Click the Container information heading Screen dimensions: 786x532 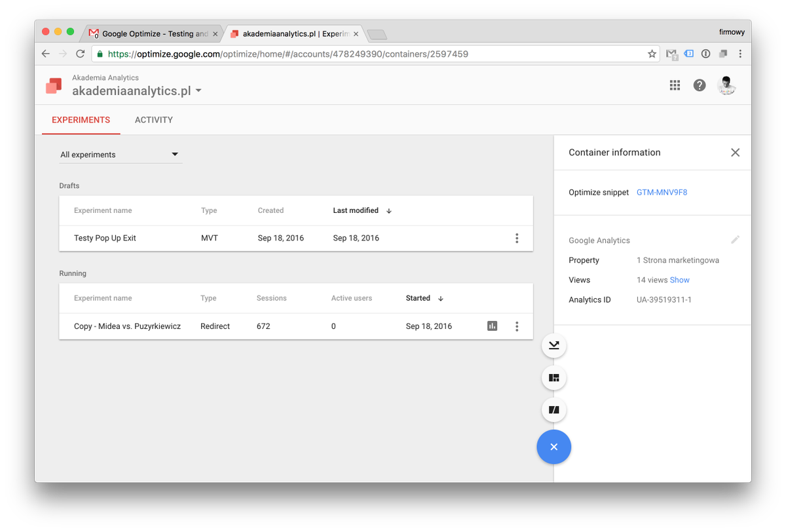614,153
